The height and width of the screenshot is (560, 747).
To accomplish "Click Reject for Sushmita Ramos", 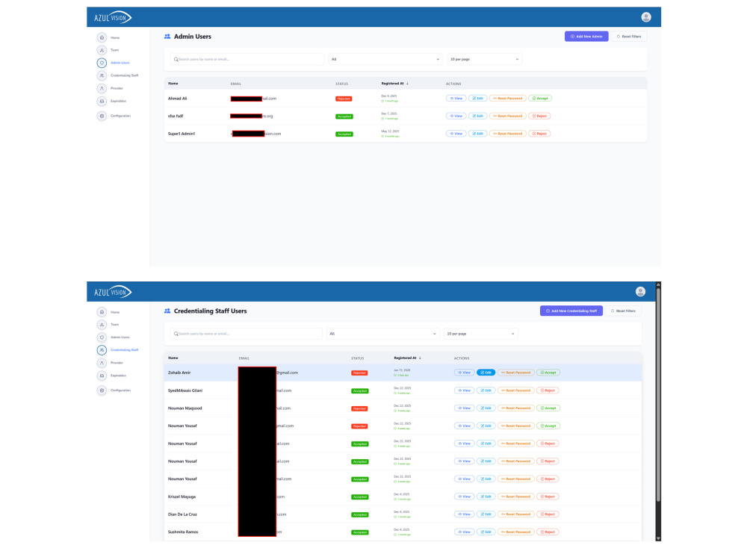I will [548, 532].
